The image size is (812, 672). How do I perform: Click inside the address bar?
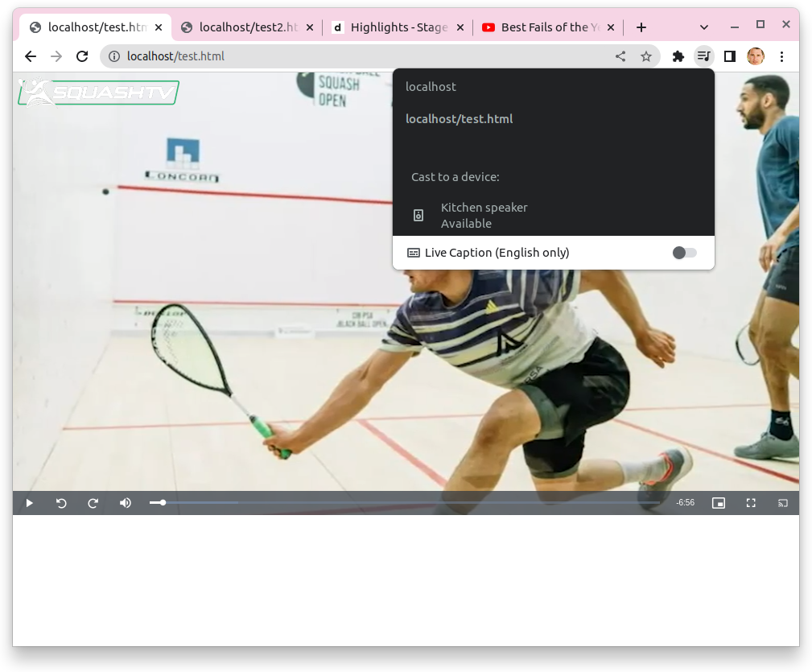(x=241, y=56)
